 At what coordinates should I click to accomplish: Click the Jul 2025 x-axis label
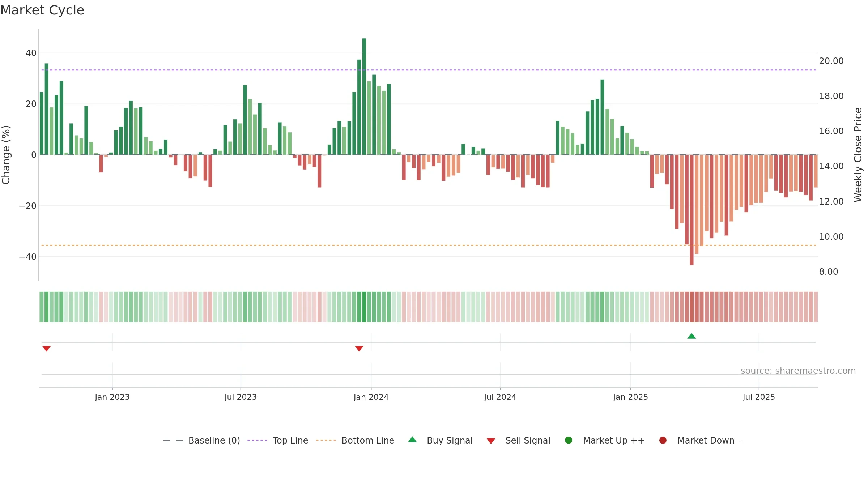point(759,397)
